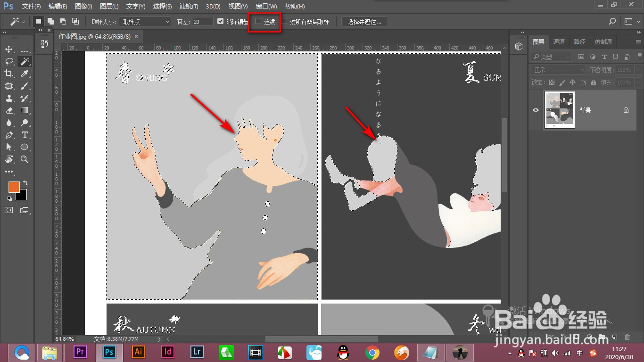Toggle the 消除锯齿 checkbox
Viewport: 644px width, 362px height.
221,21
